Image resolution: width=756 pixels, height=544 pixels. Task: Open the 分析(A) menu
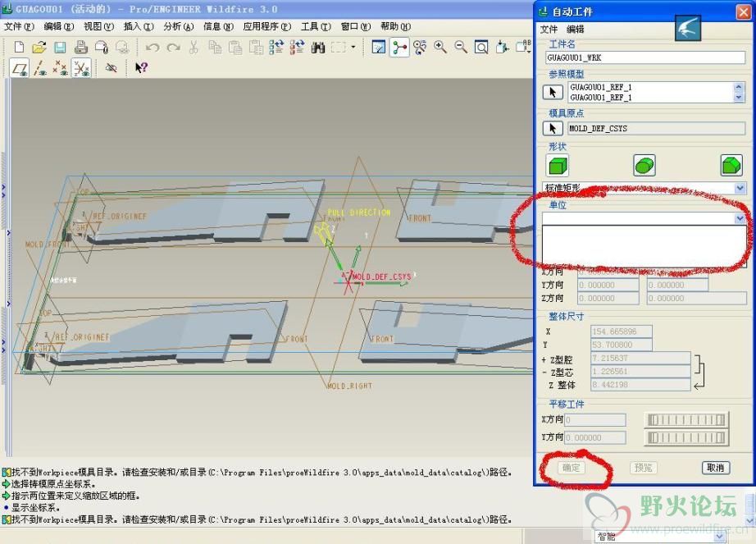[x=179, y=26]
